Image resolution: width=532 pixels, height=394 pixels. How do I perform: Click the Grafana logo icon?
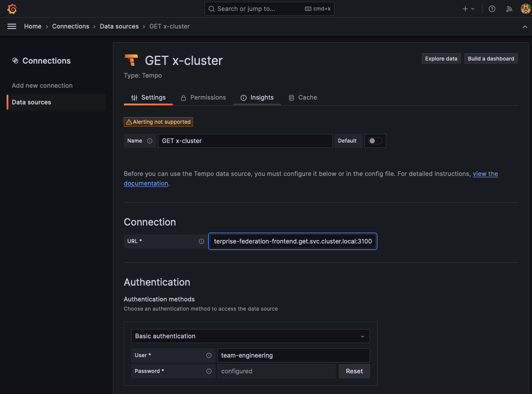[x=12, y=9]
